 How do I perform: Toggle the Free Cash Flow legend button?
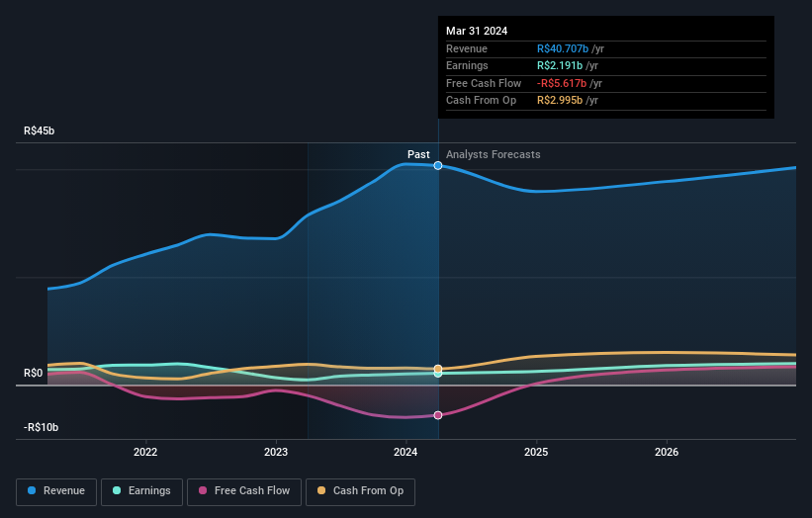point(244,491)
